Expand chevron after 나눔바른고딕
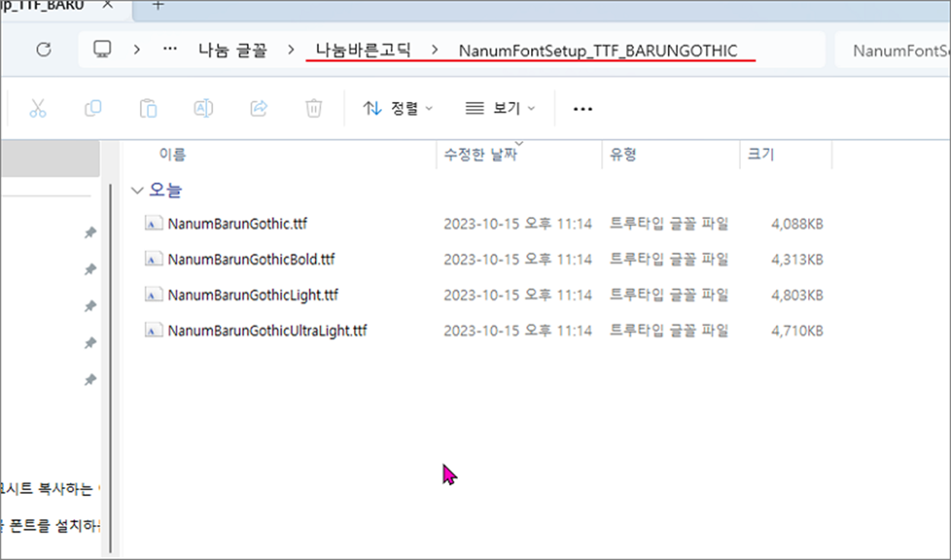 coord(434,50)
